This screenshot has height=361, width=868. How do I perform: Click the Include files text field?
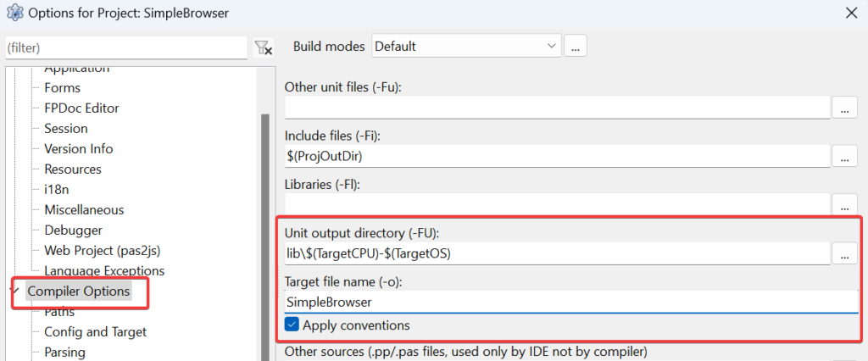[x=556, y=156]
